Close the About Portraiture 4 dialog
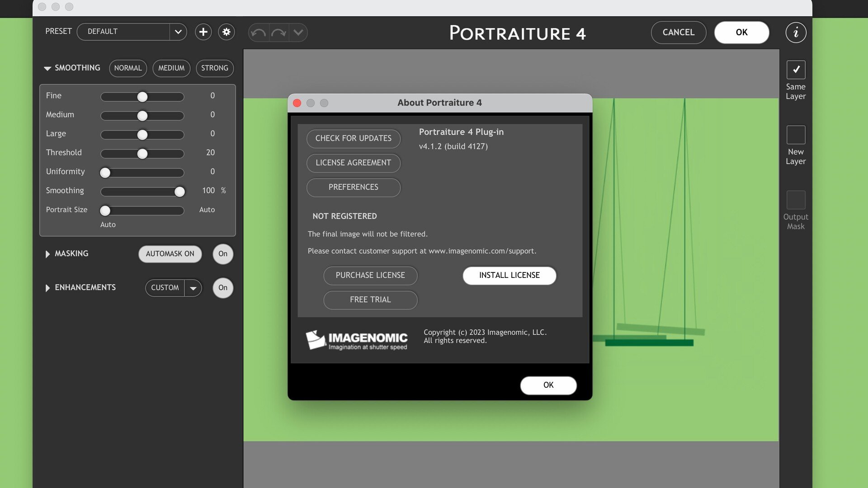 (297, 103)
